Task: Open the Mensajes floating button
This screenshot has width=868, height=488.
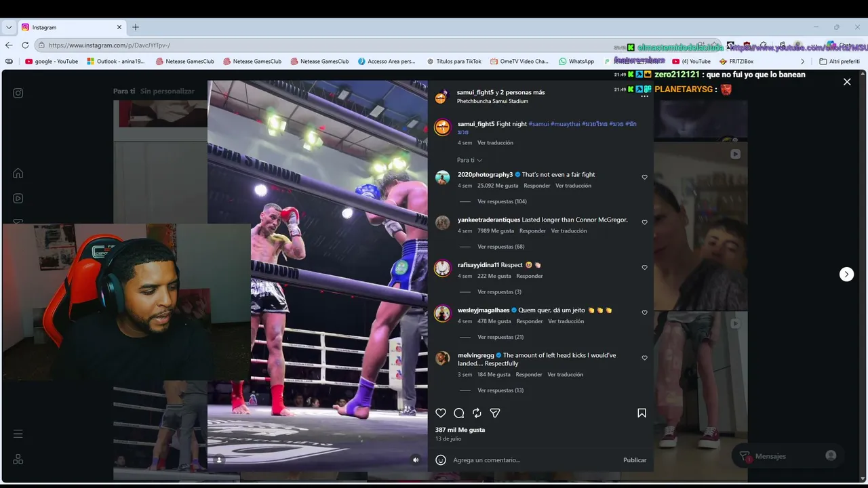Action: pos(787,456)
